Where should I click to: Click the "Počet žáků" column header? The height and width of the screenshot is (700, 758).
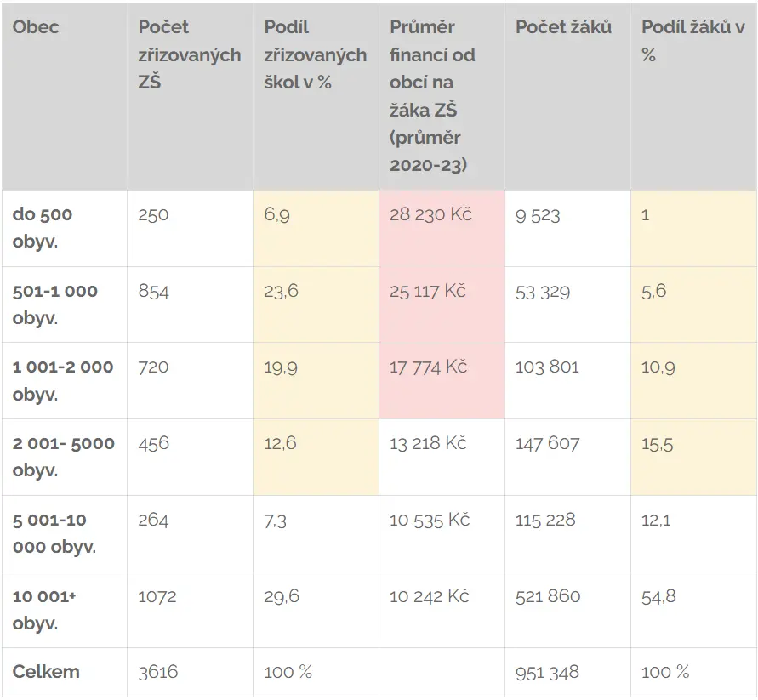(567, 97)
